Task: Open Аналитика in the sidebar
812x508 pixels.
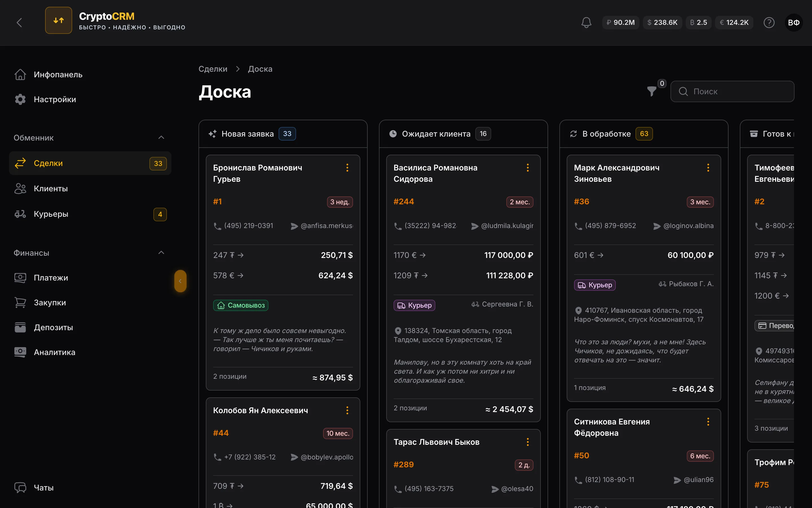Action: (x=90, y=352)
